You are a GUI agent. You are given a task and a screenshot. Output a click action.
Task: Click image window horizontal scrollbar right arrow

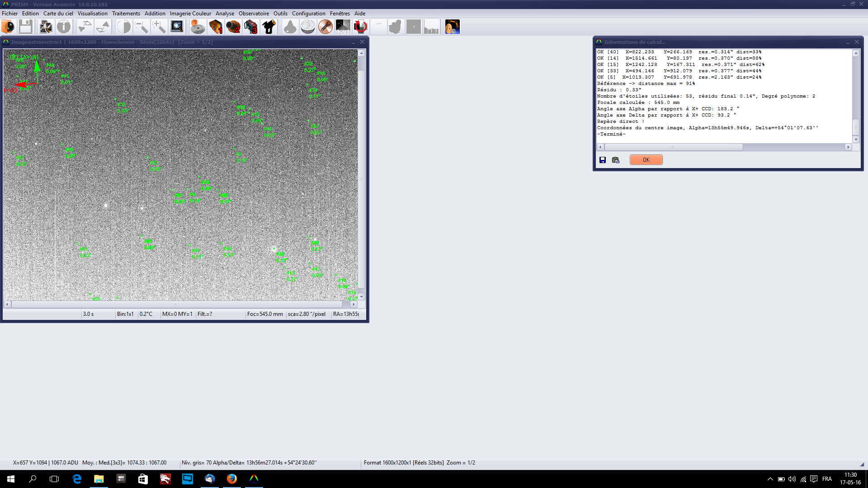354,305
